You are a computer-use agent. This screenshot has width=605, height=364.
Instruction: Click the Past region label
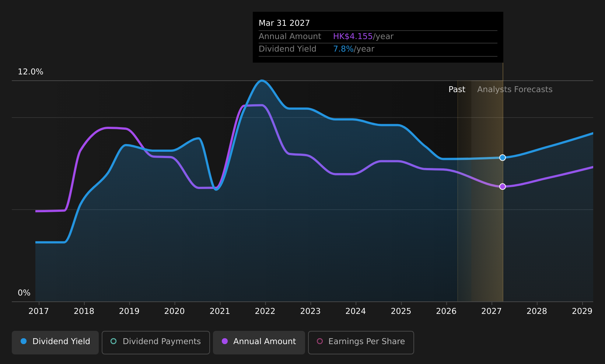click(457, 90)
